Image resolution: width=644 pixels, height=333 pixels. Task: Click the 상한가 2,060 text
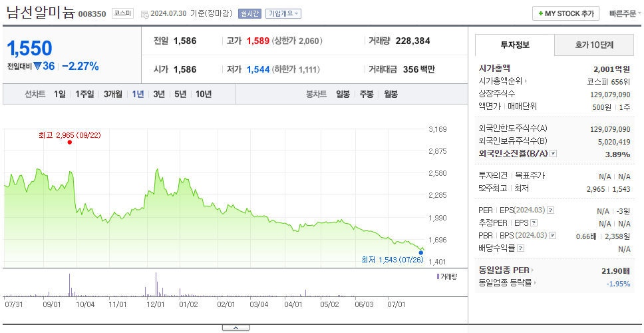pos(297,41)
